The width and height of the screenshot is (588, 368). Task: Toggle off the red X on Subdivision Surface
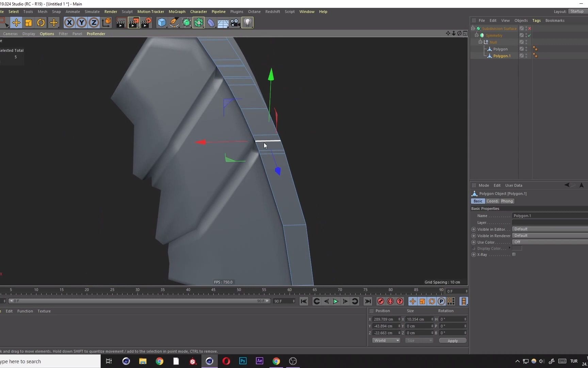[530, 28]
